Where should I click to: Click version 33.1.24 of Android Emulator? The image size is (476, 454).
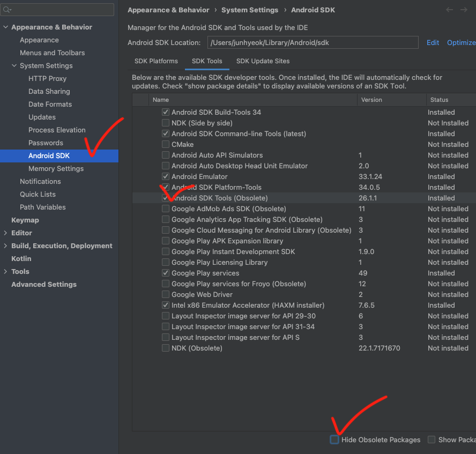[x=370, y=177]
